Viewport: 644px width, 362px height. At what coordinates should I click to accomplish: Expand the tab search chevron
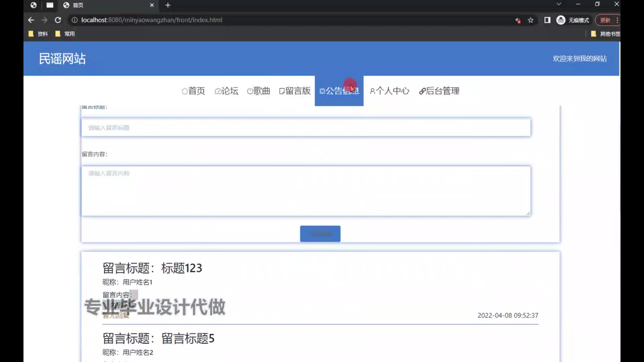(x=558, y=4)
